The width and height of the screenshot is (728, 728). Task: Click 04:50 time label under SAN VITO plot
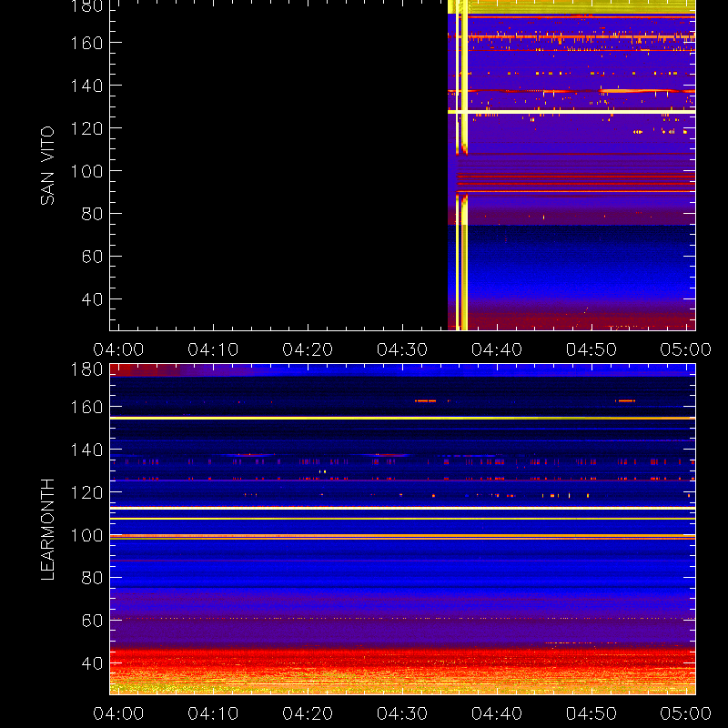(x=591, y=349)
